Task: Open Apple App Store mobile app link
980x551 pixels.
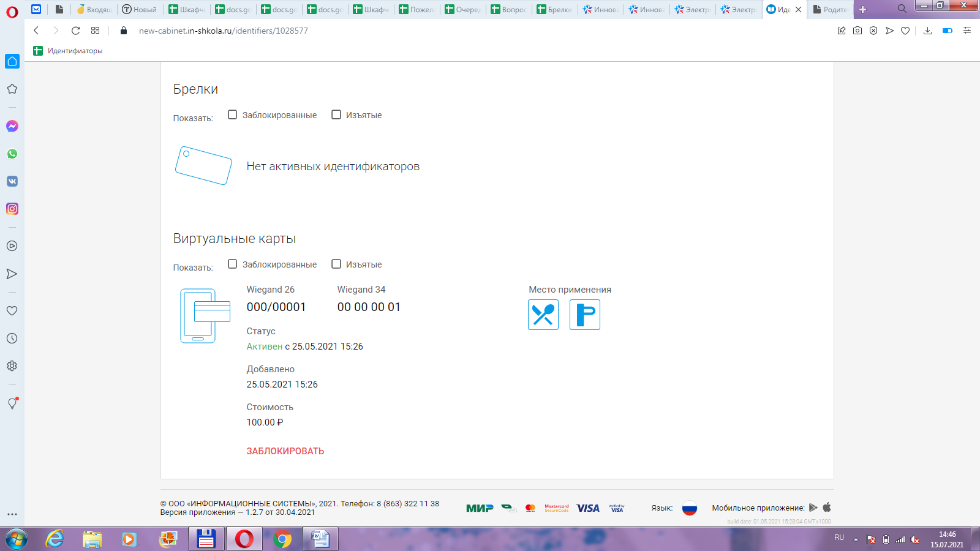Action: [x=827, y=507]
